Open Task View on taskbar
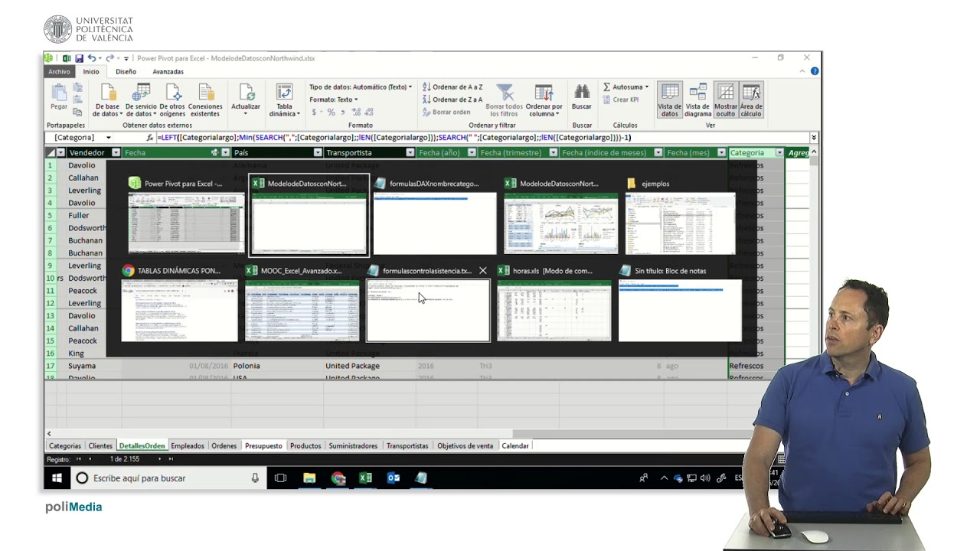 point(280,478)
